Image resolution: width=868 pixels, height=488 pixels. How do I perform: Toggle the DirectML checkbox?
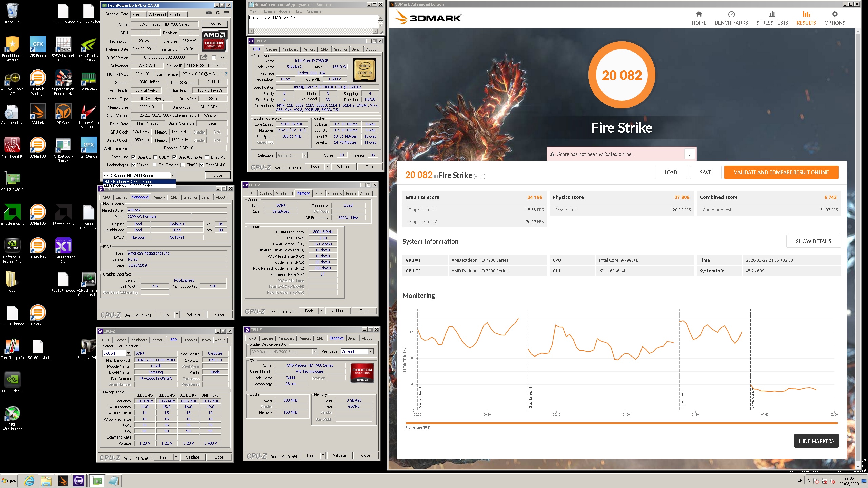pyautogui.click(x=207, y=157)
